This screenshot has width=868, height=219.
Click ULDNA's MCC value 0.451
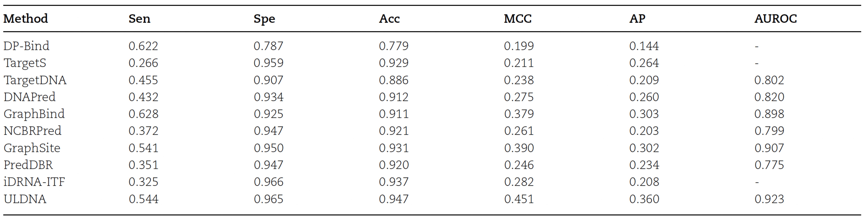pos(519,199)
